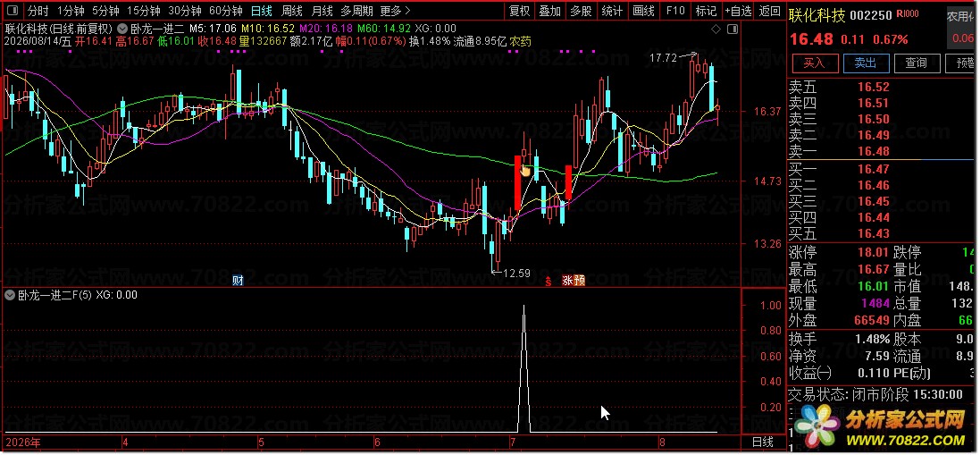Click the 2026年 label on time axis

point(23,443)
